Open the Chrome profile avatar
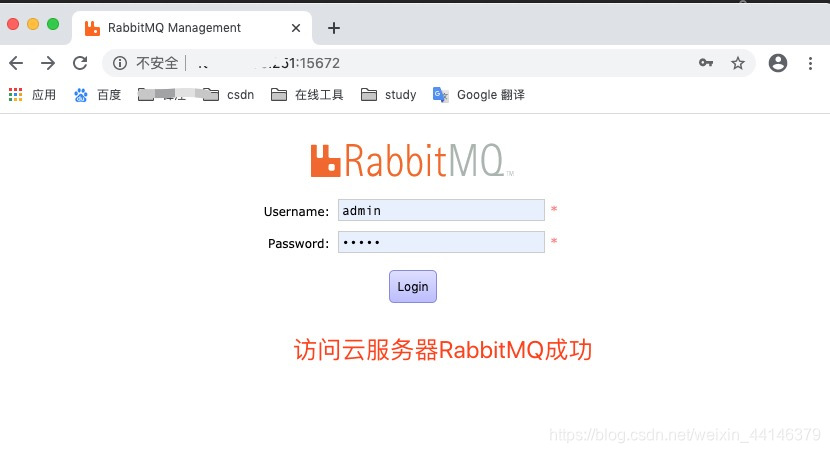Image resolution: width=830 pixels, height=453 pixels. point(778,63)
